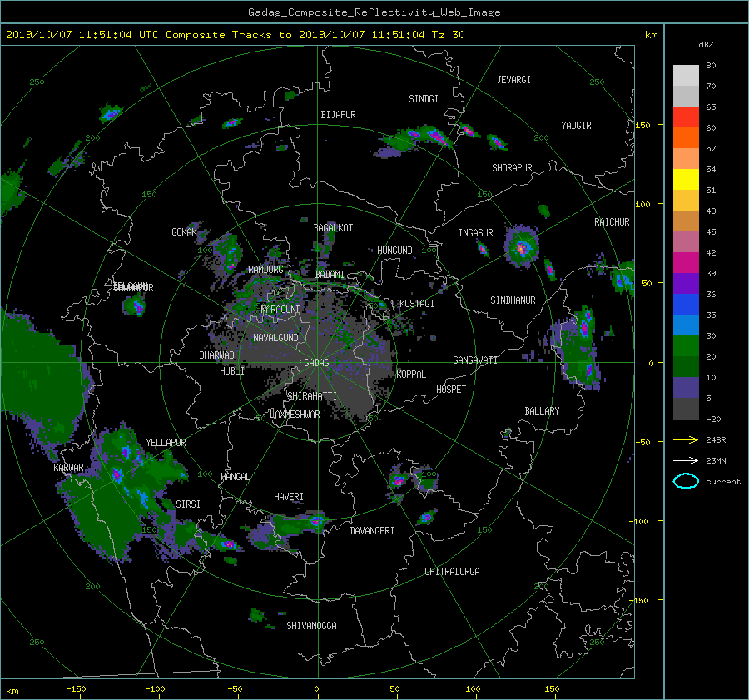This screenshot has height=700, width=749.
Task: Click the NAVALGUND city label
Action: coord(275,338)
